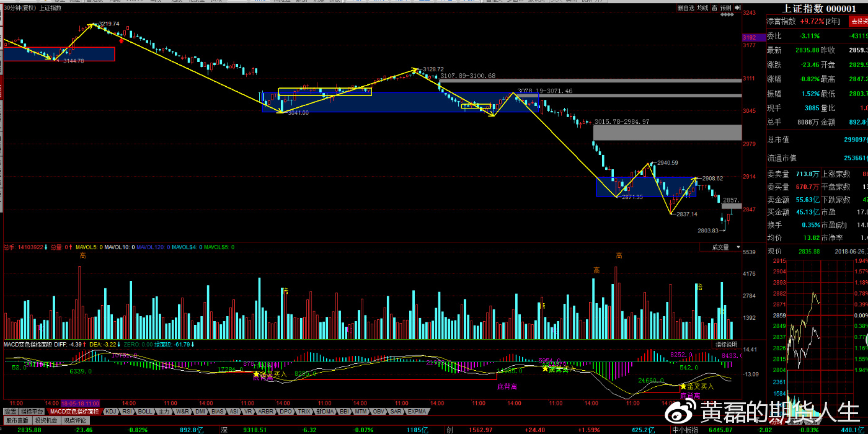Click the 3107.89-3100.68 gap label
This screenshot has height=434, width=868.
pos(467,76)
